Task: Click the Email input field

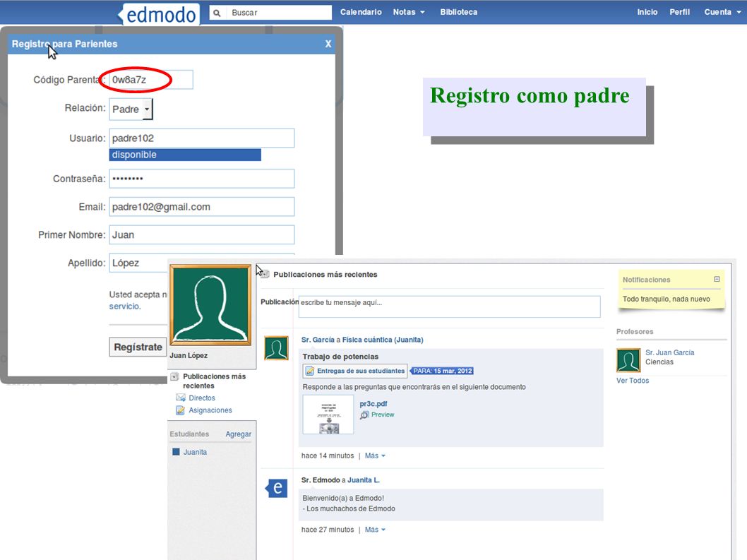Action: tap(201, 207)
